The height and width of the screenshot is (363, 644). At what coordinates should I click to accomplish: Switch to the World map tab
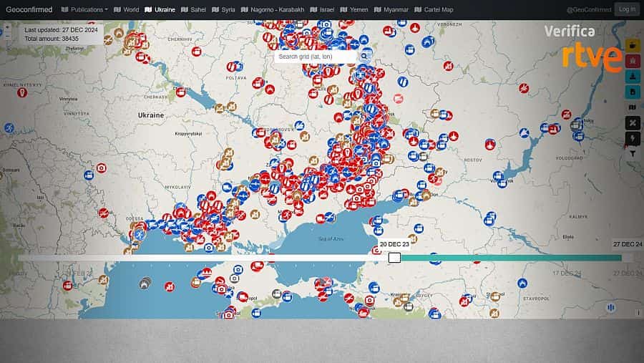coord(127,10)
